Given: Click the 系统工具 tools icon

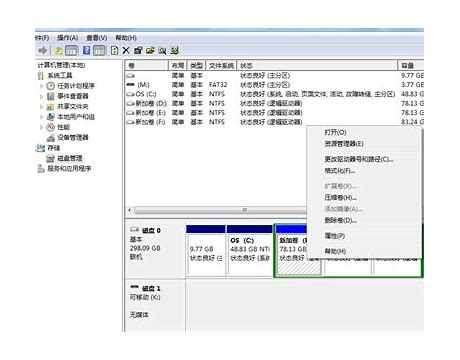Looking at the screenshot, I should [41, 76].
